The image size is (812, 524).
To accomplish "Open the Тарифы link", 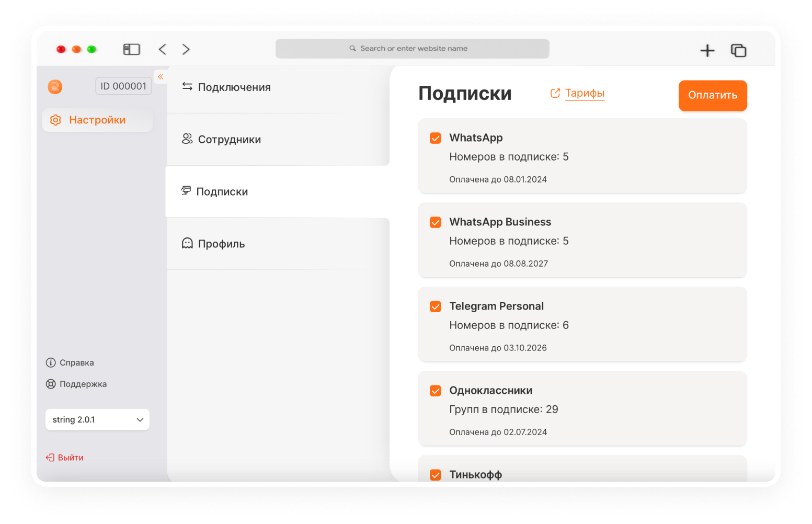I will pyautogui.click(x=585, y=93).
